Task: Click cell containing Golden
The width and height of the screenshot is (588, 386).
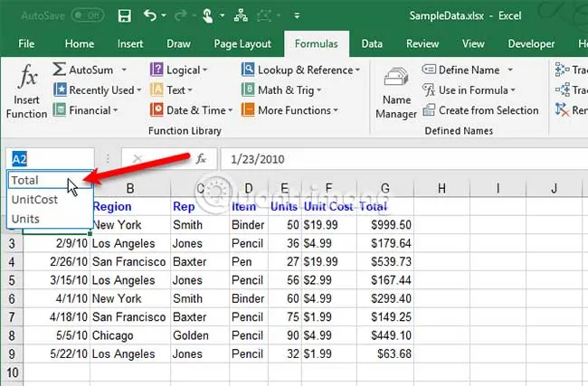Action: (200, 335)
